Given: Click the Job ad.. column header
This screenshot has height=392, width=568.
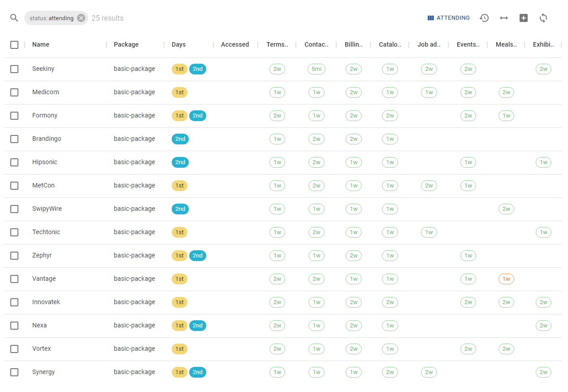Looking at the screenshot, I should coord(429,44).
